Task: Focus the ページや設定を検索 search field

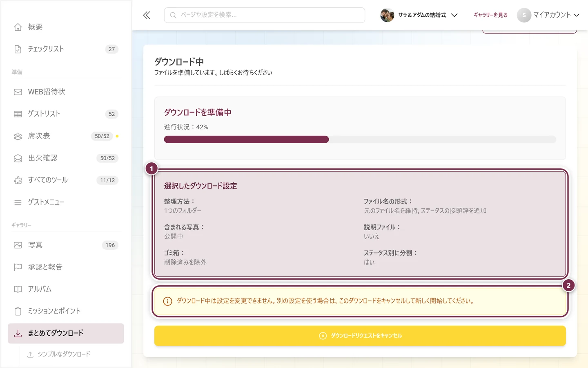Action: tap(264, 15)
